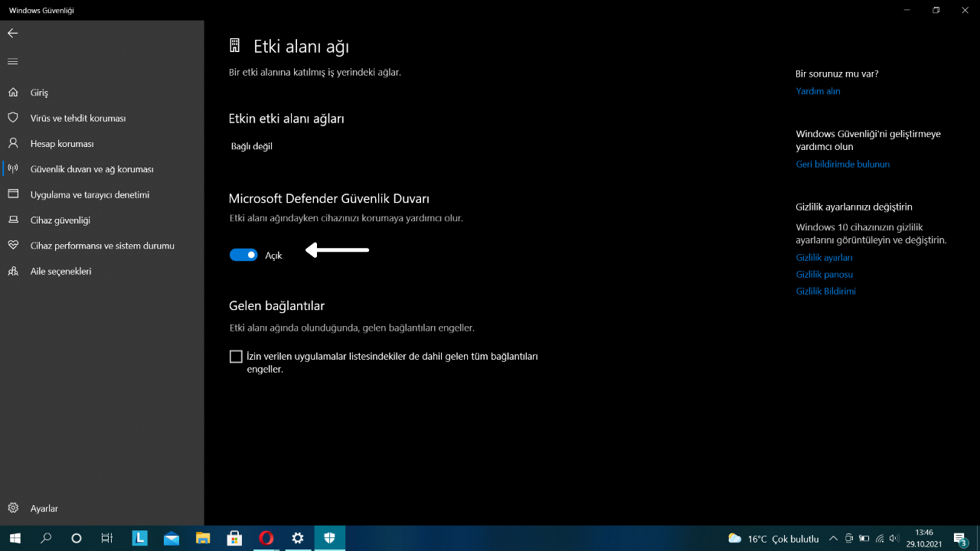
Task: Select Güvenlik duvarı ve ağ koruması menu item
Action: (92, 169)
